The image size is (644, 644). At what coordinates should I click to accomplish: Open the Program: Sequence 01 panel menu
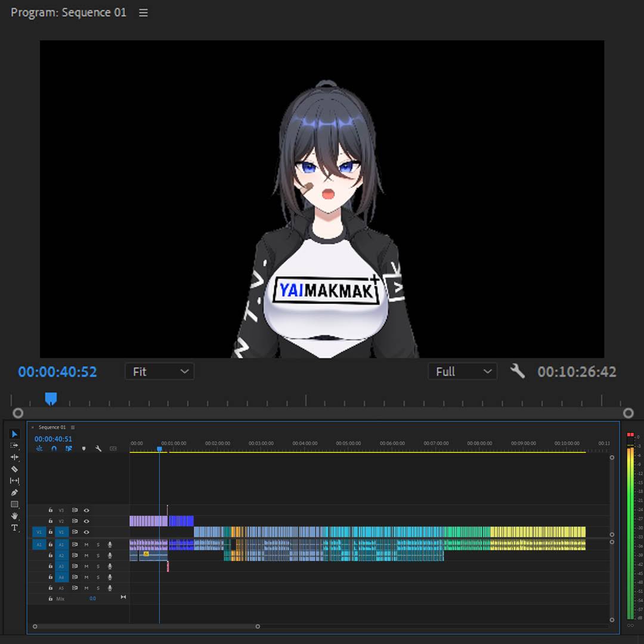click(x=143, y=13)
